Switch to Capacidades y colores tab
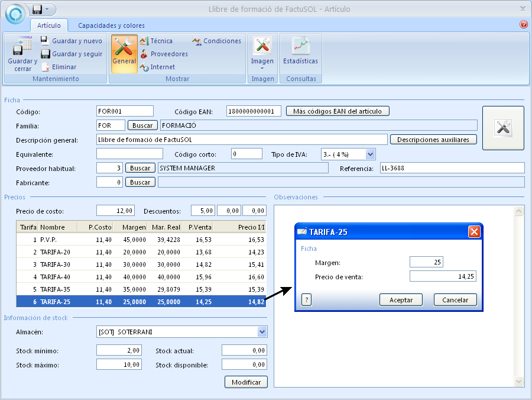532x400 pixels. coord(111,25)
